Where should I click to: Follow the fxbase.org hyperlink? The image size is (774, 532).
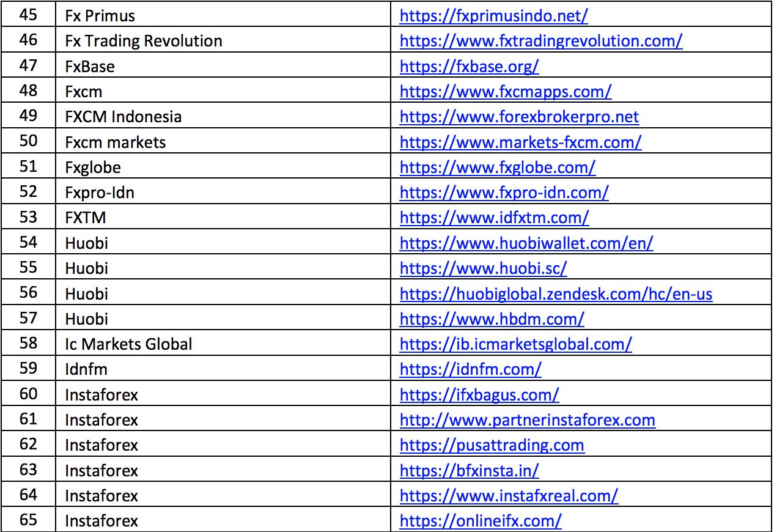pyautogui.click(x=470, y=66)
